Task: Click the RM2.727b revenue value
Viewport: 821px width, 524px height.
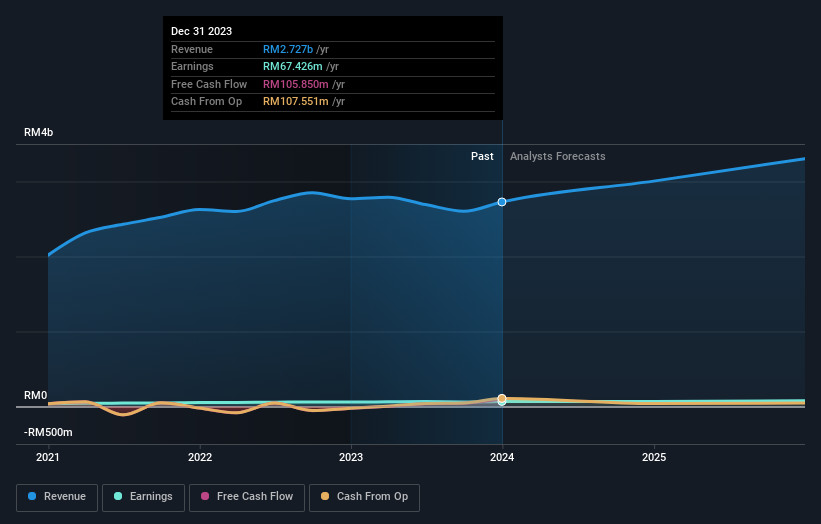Action: [288, 49]
